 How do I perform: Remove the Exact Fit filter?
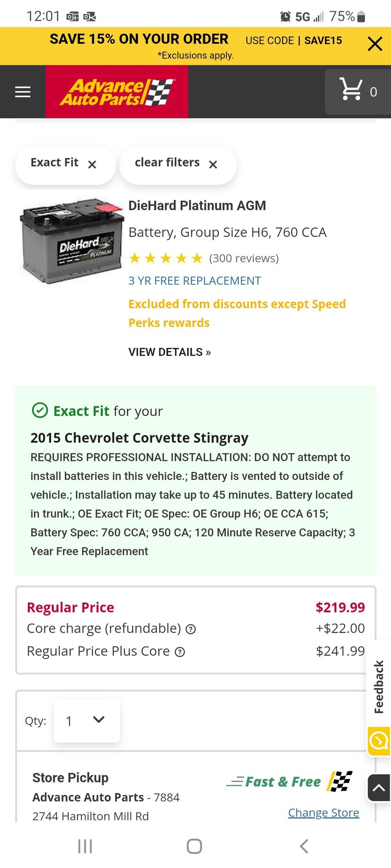[x=92, y=165]
